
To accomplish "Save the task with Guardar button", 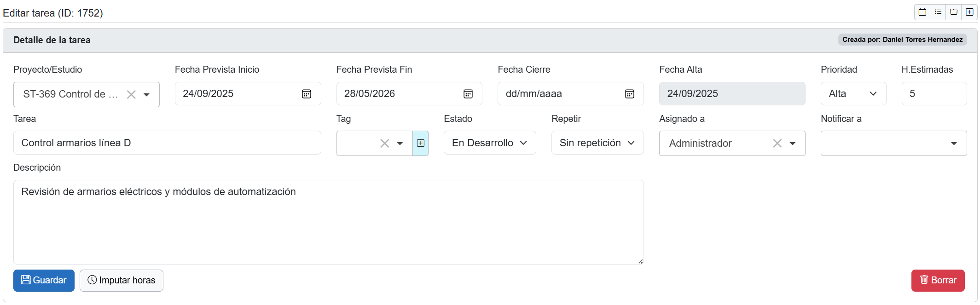I will (44, 280).
